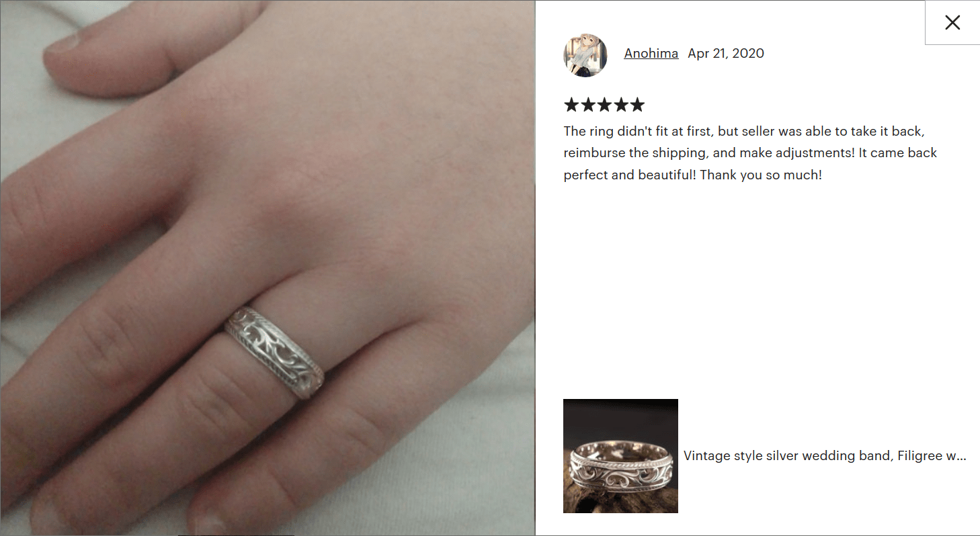Click the middle star of the rating
The image size is (980, 536).
604,105
